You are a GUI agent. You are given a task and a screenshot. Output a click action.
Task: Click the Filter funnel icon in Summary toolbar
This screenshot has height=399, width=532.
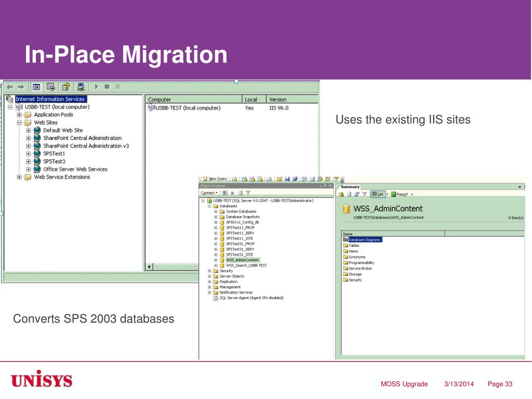click(364, 194)
